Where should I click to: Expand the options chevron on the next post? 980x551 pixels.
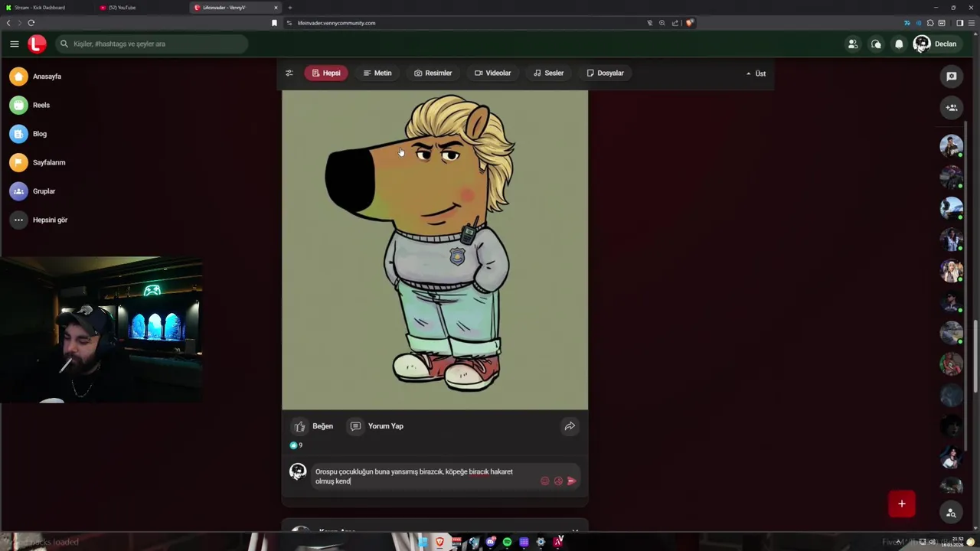tap(575, 530)
